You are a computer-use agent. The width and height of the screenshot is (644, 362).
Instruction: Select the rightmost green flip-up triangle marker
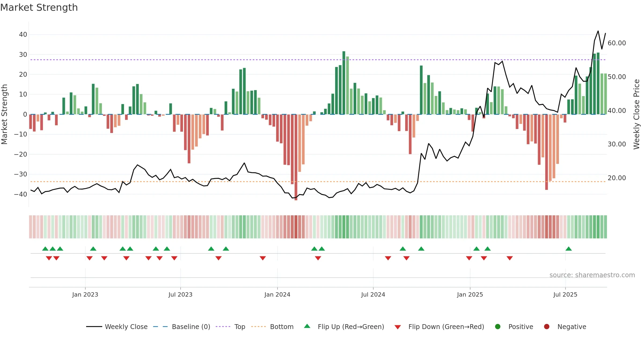click(x=569, y=249)
